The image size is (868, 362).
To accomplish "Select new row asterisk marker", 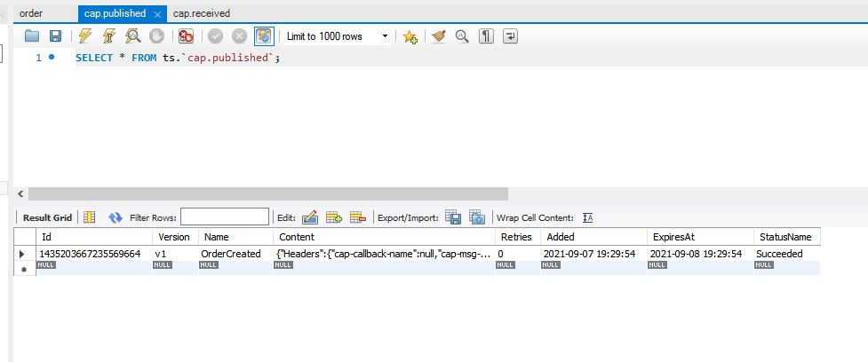I will point(23,269).
